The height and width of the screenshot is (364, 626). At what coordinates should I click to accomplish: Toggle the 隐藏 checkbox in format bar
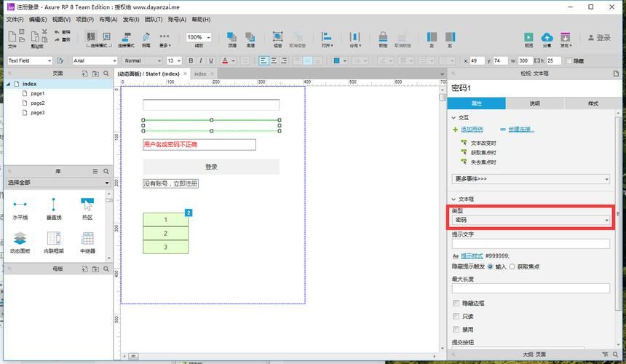tap(569, 61)
